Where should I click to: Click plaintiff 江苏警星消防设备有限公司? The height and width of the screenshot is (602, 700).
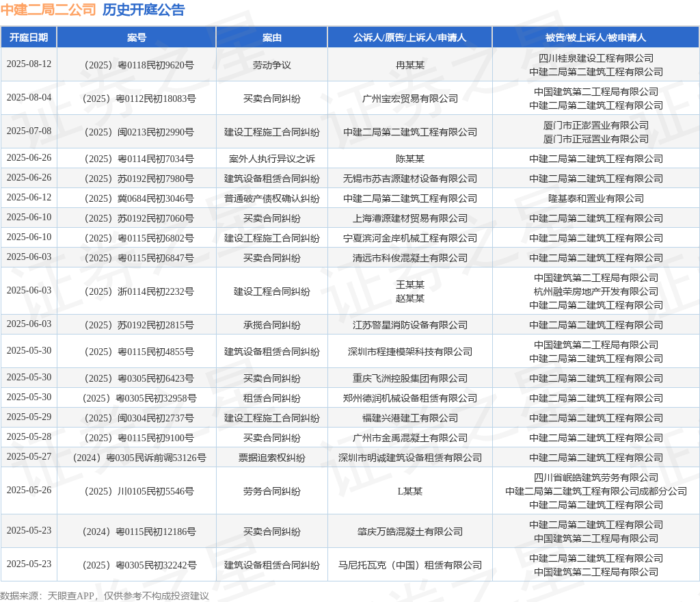pos(410,325)
